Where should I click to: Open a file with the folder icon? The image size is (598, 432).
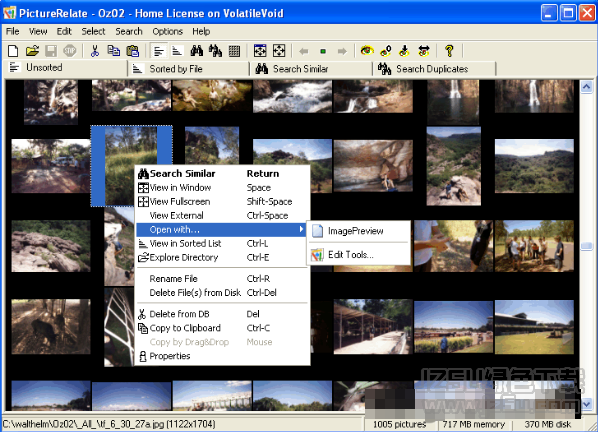(32, 50)
